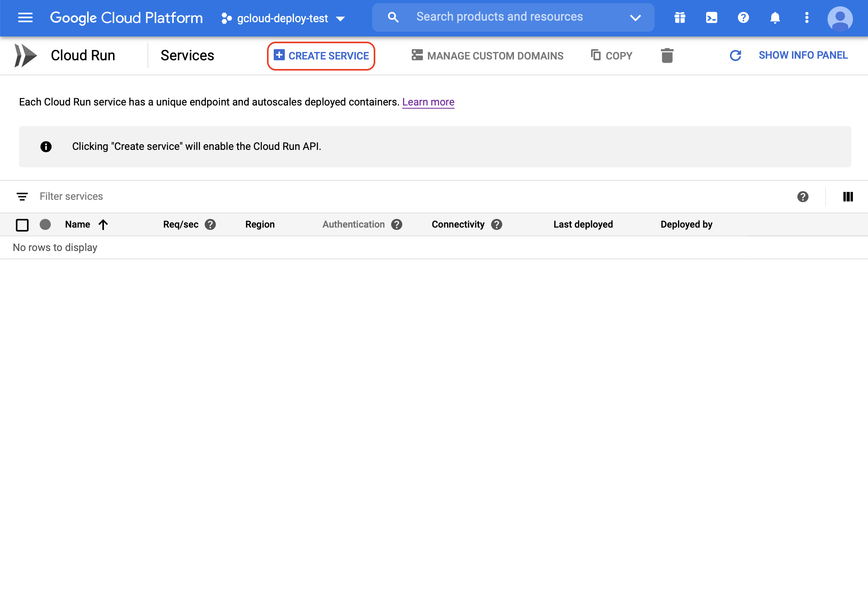Screen dimensions: 868x590
Task: Click the Authentication column header
Action: click(353, 224)
